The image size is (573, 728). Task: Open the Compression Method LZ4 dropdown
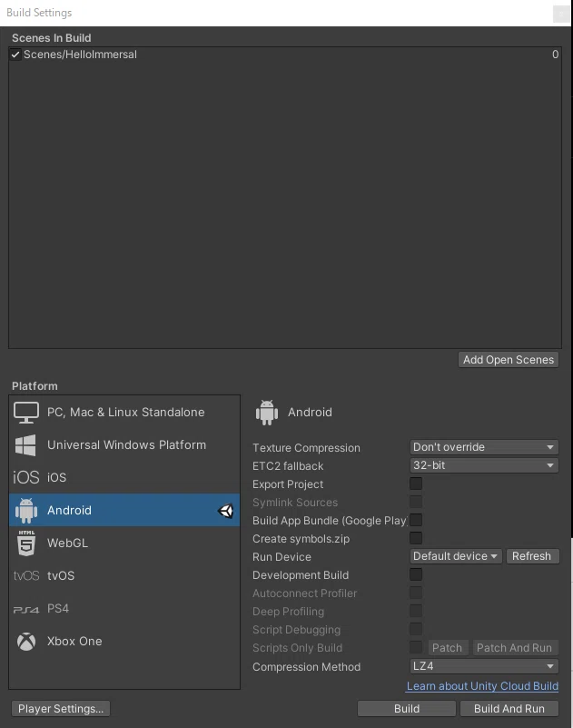click(484, 666)
